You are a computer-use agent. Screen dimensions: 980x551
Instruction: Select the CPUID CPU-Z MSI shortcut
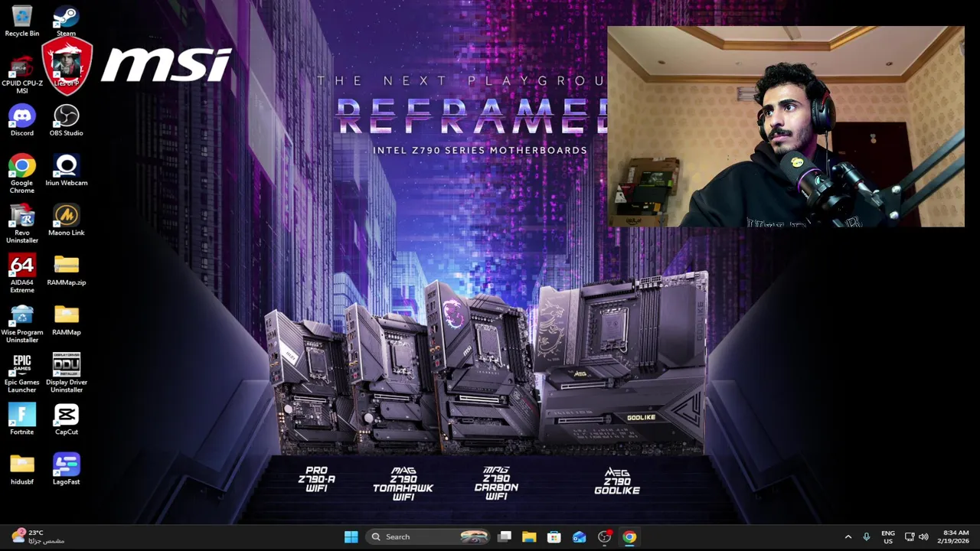(22, 74)
